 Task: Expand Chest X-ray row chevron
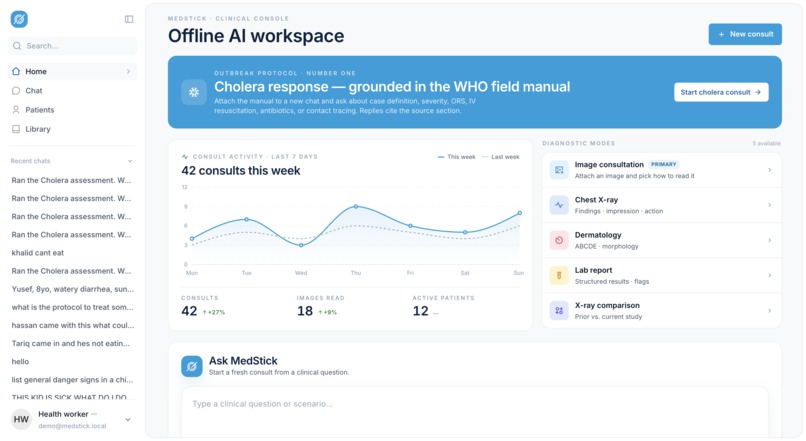tap(770, 205)
